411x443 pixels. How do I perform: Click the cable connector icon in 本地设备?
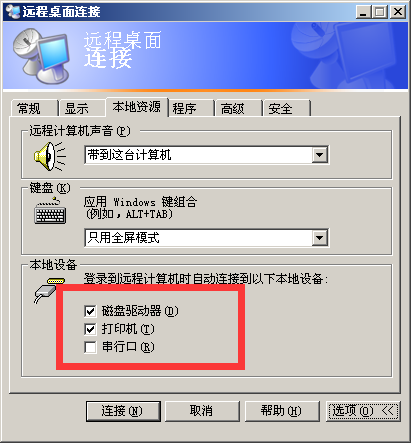pyautogui.click(x=49, y=290)
